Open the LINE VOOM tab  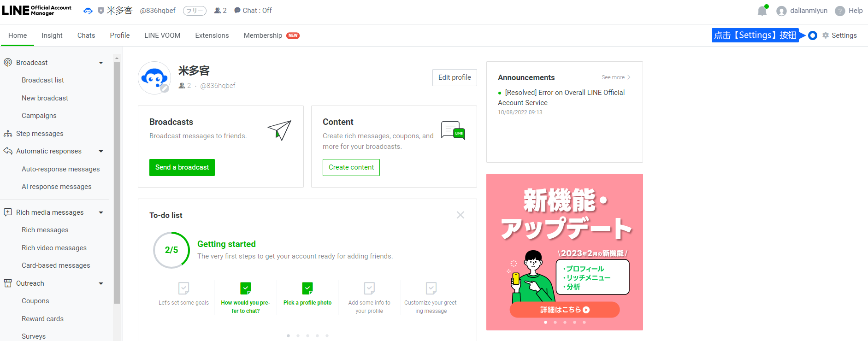(162, 35)
